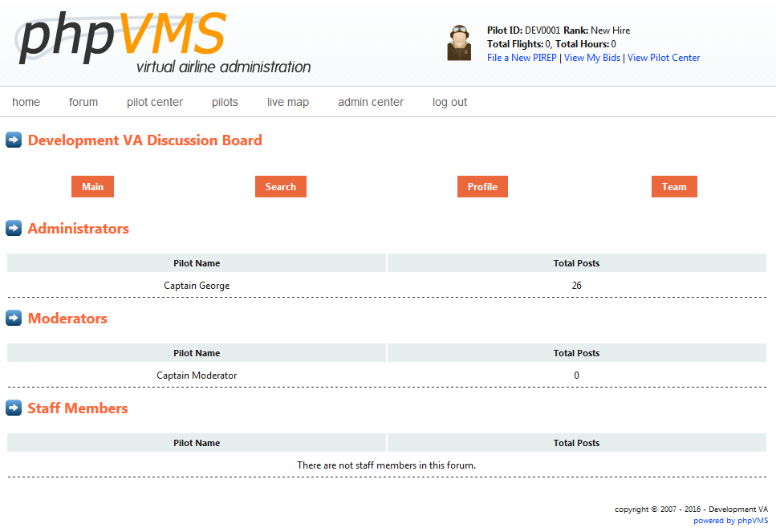The image size is (776, 532).
Task: Click the Administrators heading
Action: coord(78,228)
